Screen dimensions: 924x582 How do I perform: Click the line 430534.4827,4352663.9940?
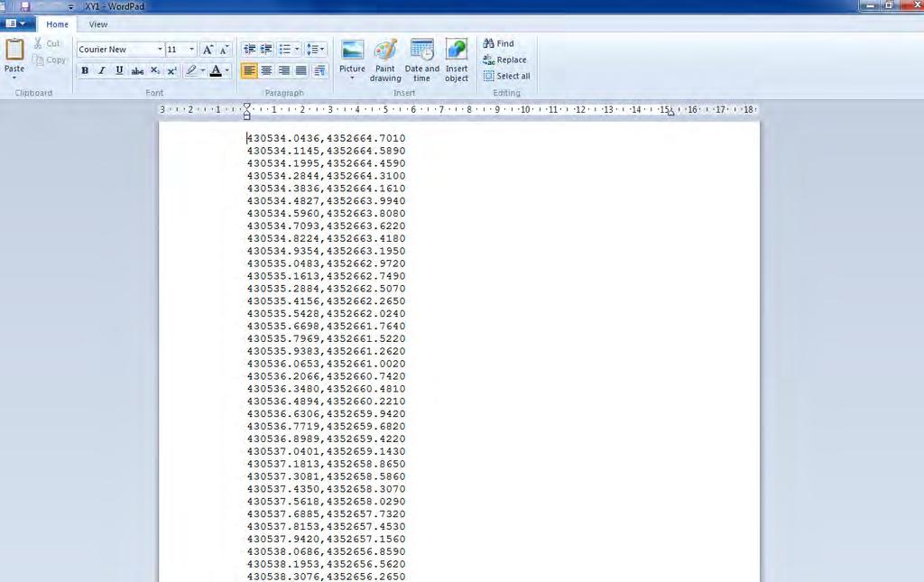pos(326,201)
